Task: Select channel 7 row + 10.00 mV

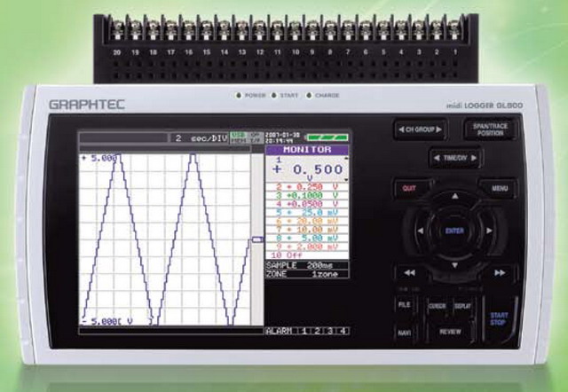Action: [307, 230]
